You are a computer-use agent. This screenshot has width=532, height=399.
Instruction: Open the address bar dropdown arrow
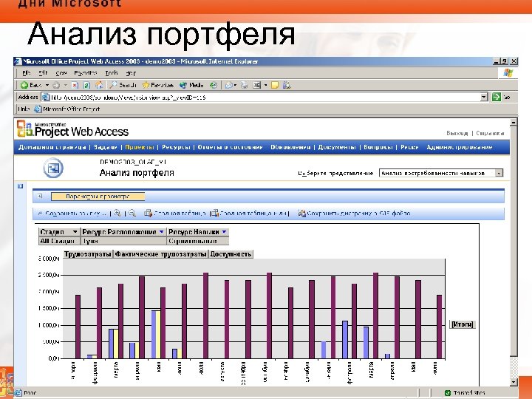[x=484, y=97]
